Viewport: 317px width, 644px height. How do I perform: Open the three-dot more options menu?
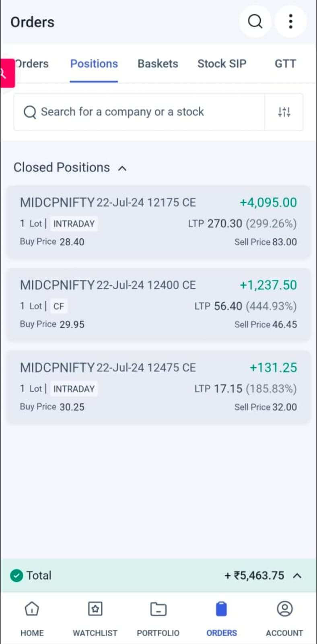click(x=290, y=21)
